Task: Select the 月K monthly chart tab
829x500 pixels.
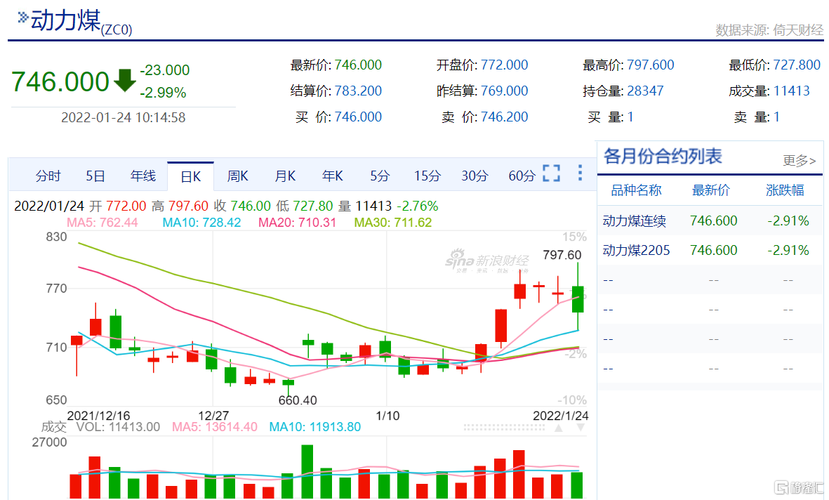Action: [285, 176]
